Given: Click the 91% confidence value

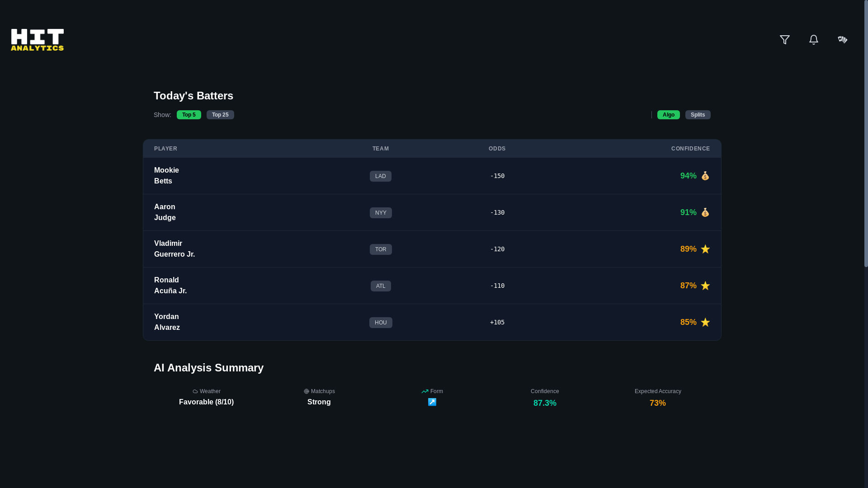Looking at the screenshot, I should 689,212.
